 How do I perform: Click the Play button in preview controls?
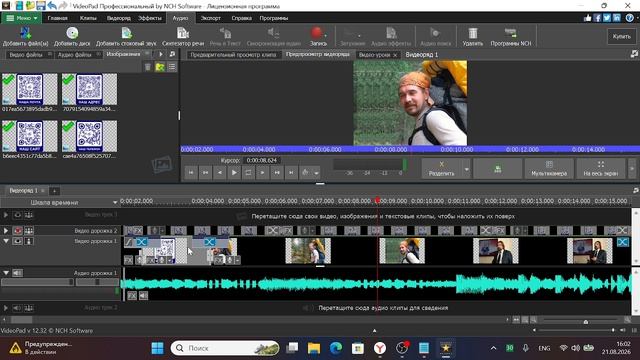(x=234, y=173)
